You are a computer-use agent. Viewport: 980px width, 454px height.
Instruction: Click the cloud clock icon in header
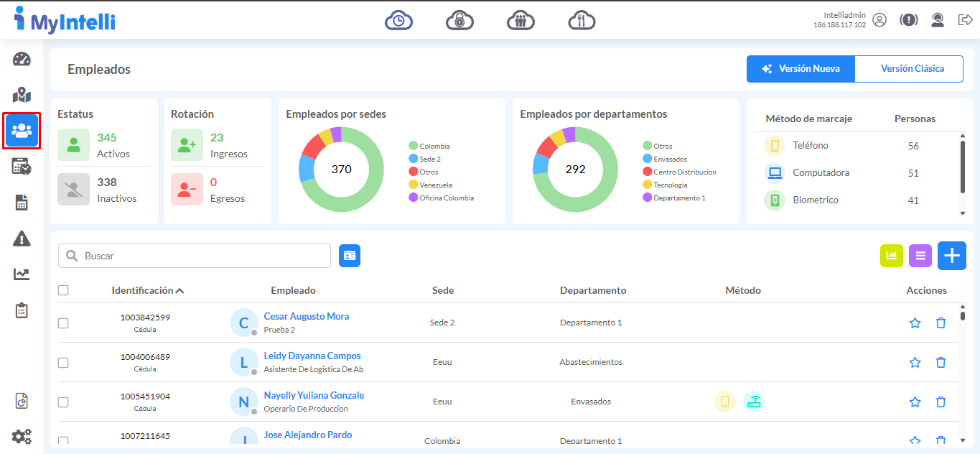(398, 21)
